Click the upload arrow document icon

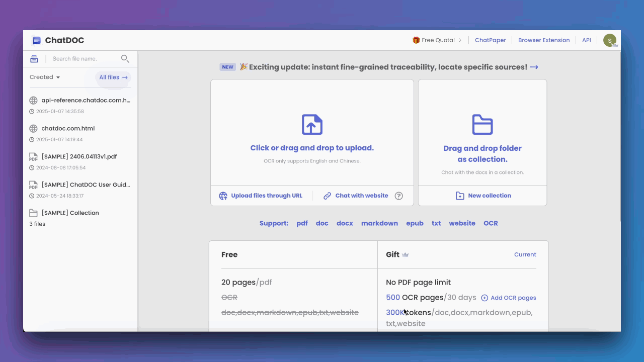pyautogui.click(x=312, y=124)
